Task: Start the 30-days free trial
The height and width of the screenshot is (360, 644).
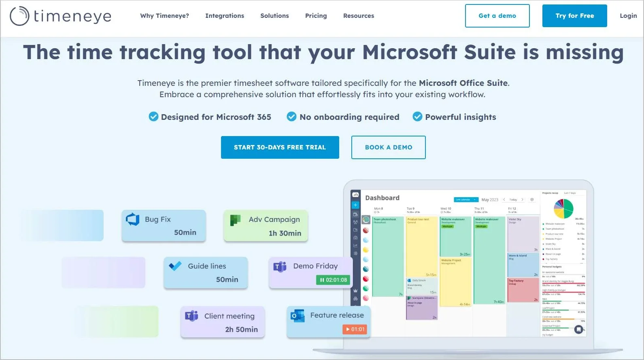Action: (x=280, y=147)
